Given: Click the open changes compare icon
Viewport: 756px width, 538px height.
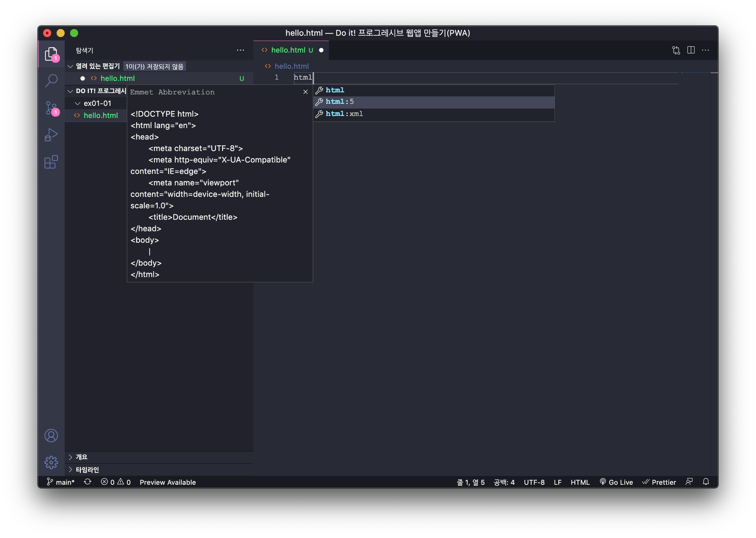Looking at the screenshot, I should [676, 50].
